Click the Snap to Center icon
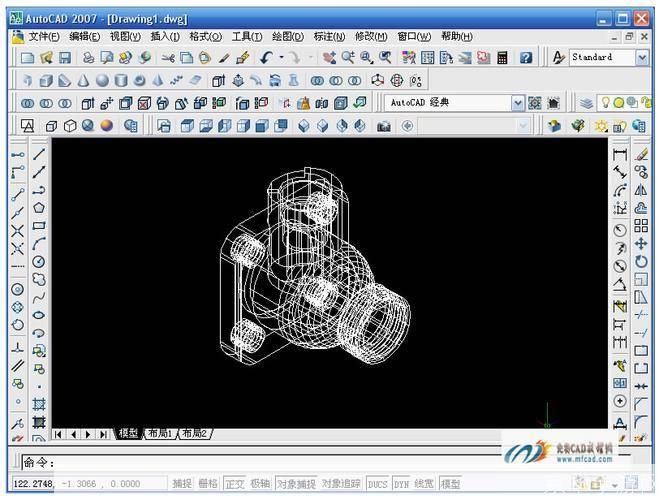Viewport: 659px width, 500px height. [18, 289]
